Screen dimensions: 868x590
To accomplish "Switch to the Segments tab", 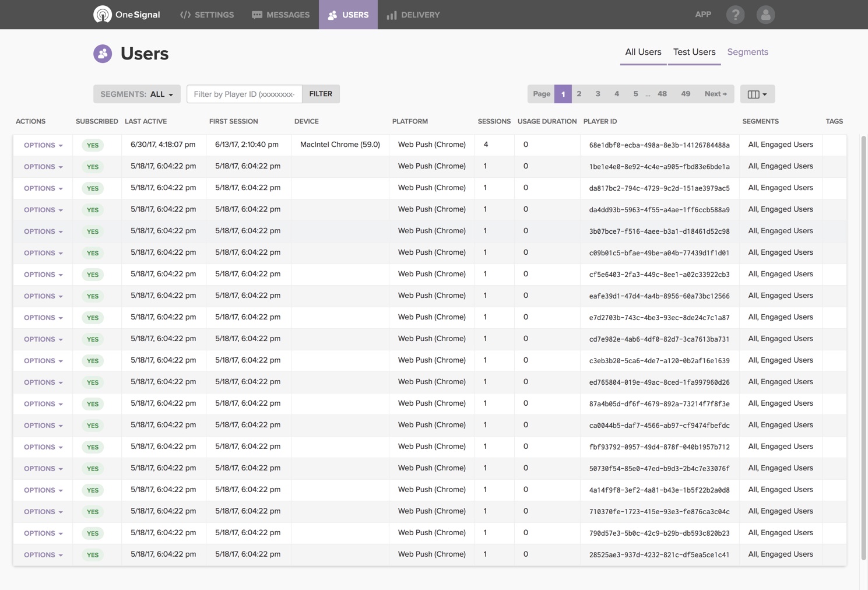I will click(x=747, y=52).
